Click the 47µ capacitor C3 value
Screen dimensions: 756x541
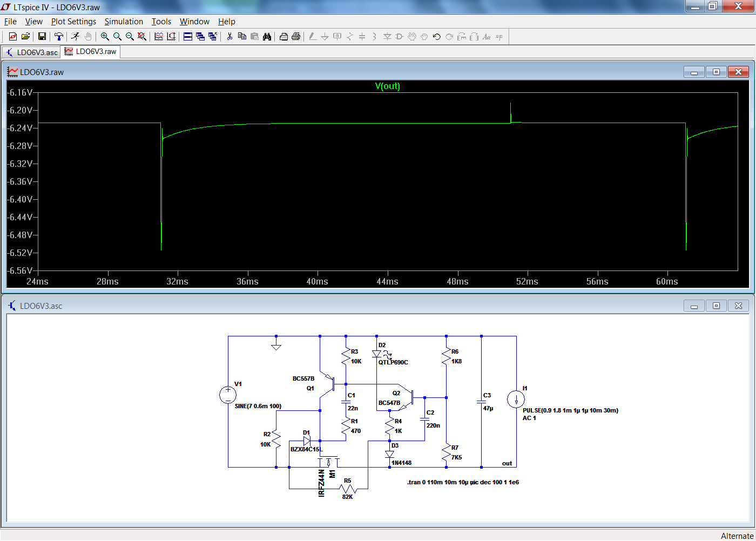pos(488,408)
